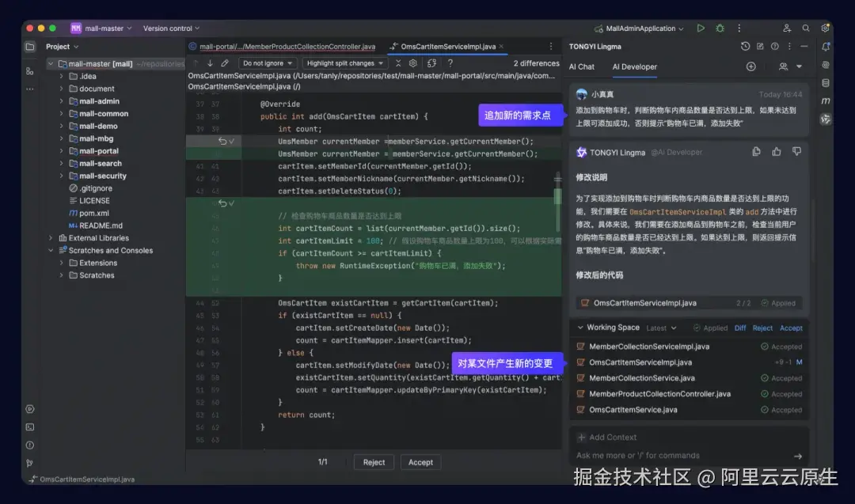Switch to AI Developer tab
Image resolution: width=855 pixels, height=504 pixels.
click(x=634, y=66)
